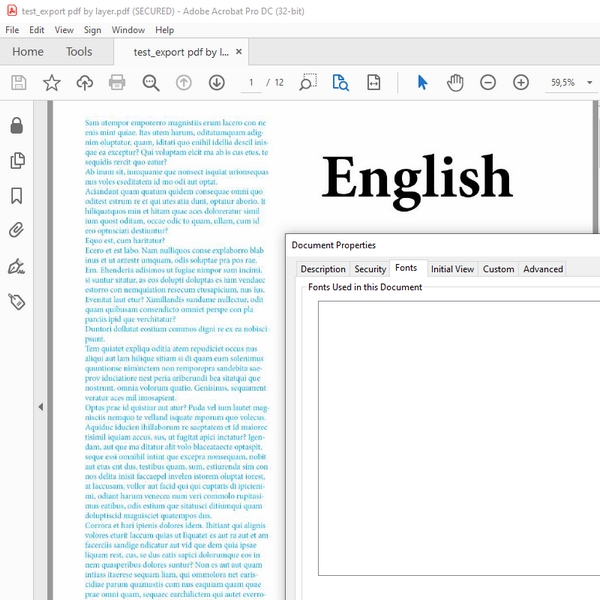Go to next page arrow

(x=217, y=83)
